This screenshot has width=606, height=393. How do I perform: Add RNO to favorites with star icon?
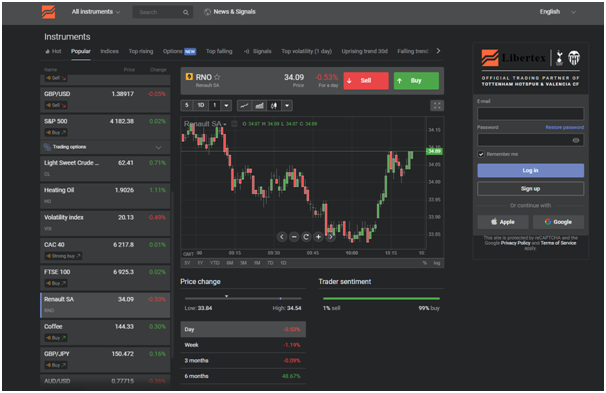click(217, 77)
